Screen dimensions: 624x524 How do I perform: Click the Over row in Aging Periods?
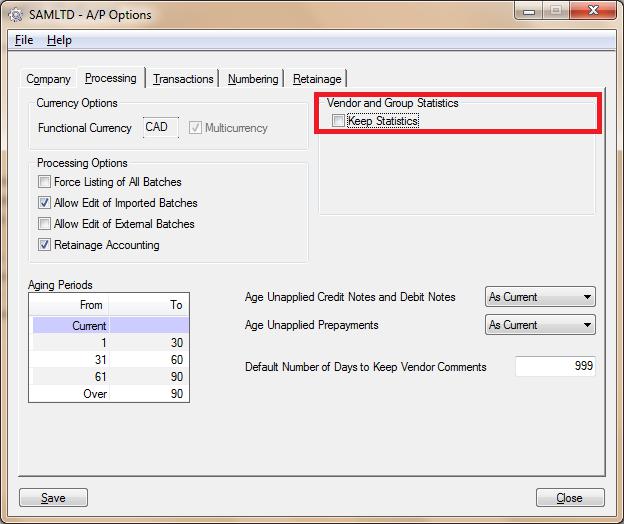(x=110, y=394)
